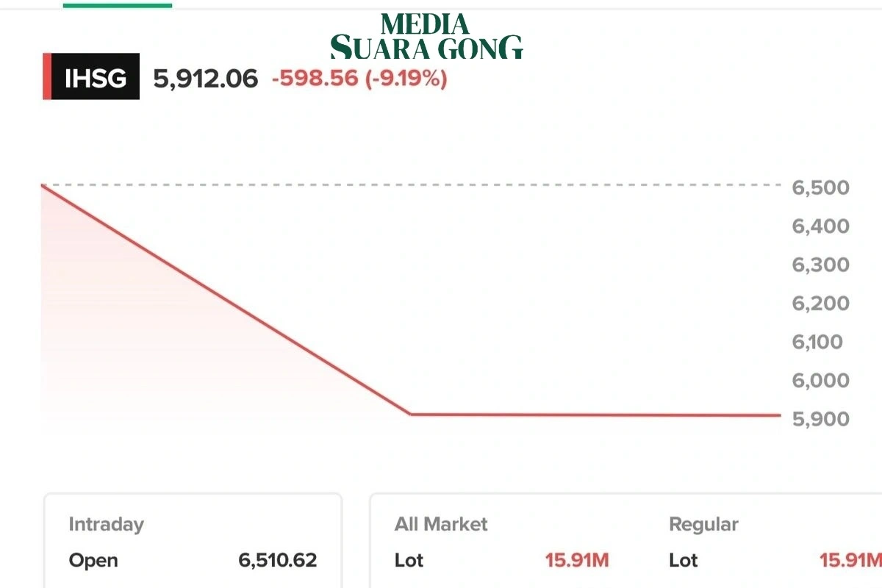882x588 pixels.
Task: Select the green active tab indicator at top
Action: click(x=118, y=4)
